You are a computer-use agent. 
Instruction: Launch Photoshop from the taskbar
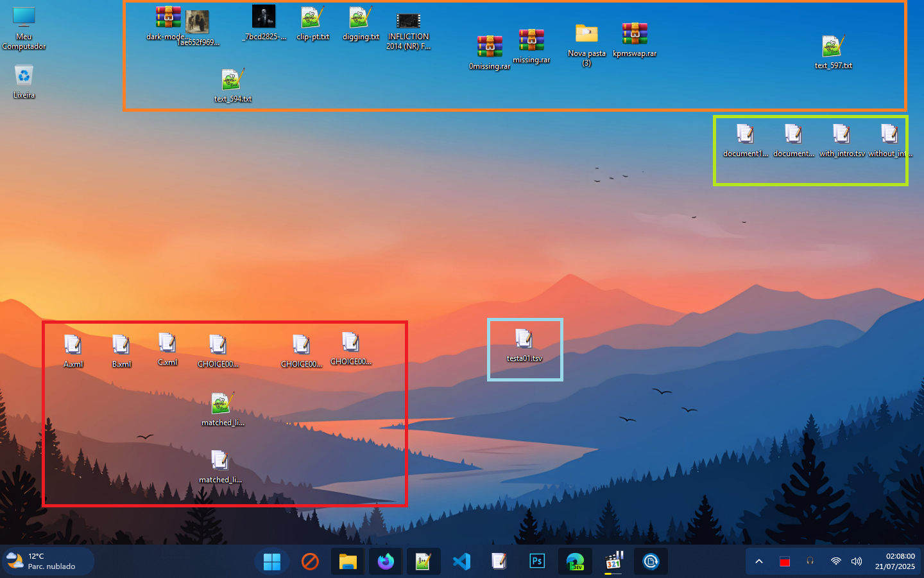pyautogui.click(x=537, y=561)
